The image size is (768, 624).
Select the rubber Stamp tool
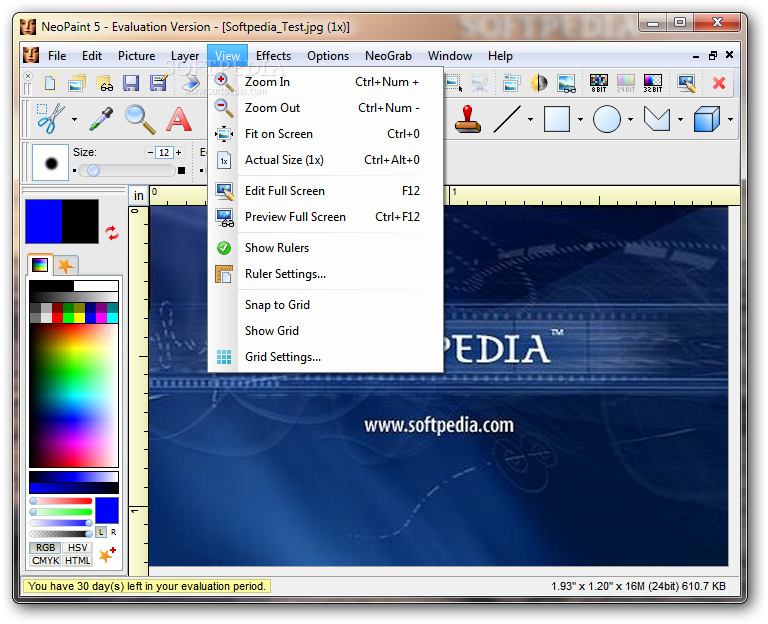pyautogui.click(x=468, y=119)
